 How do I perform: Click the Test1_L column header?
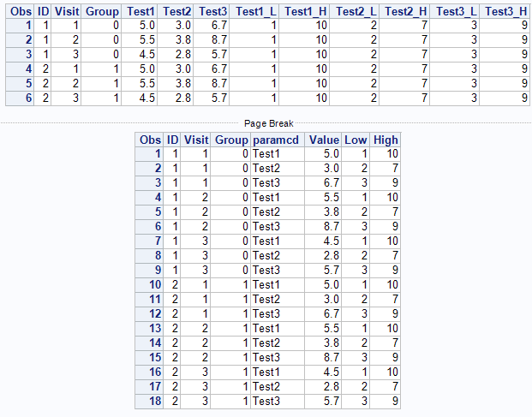255,10
